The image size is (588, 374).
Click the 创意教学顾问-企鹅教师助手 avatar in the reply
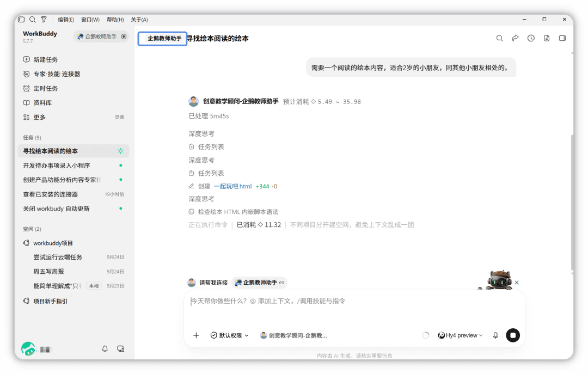click(193, 101)
